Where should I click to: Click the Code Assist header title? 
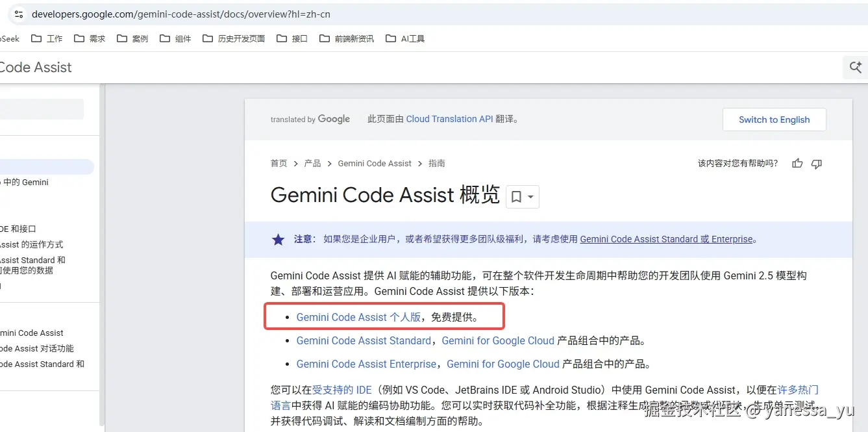coord(36,67)
